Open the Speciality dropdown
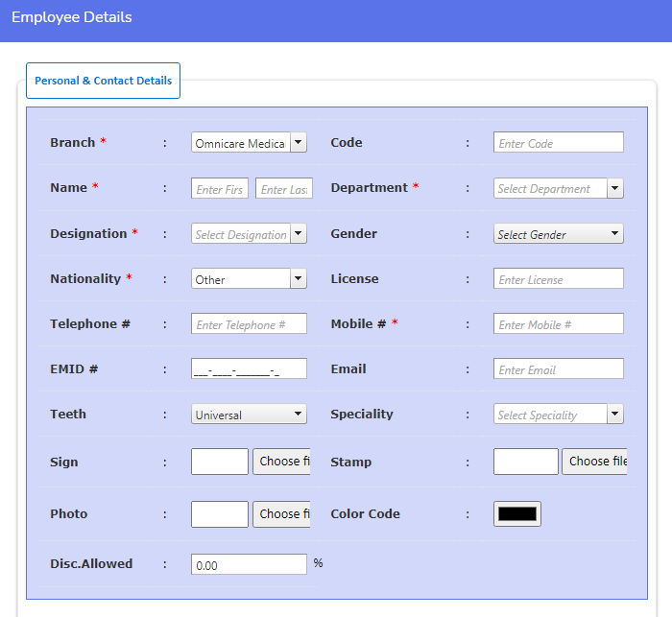 pyautogui.click(x=559, y=415)
